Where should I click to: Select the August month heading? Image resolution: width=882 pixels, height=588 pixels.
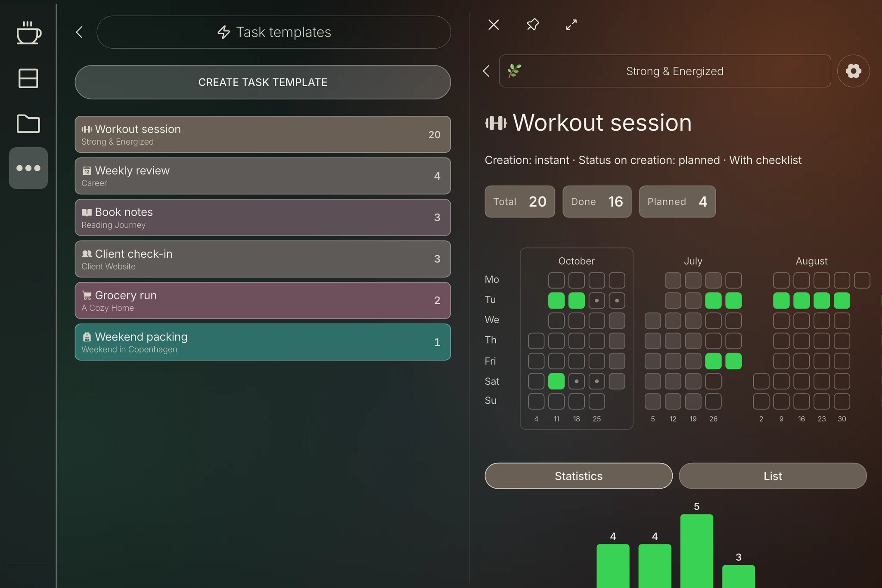(x=811, y=261)
